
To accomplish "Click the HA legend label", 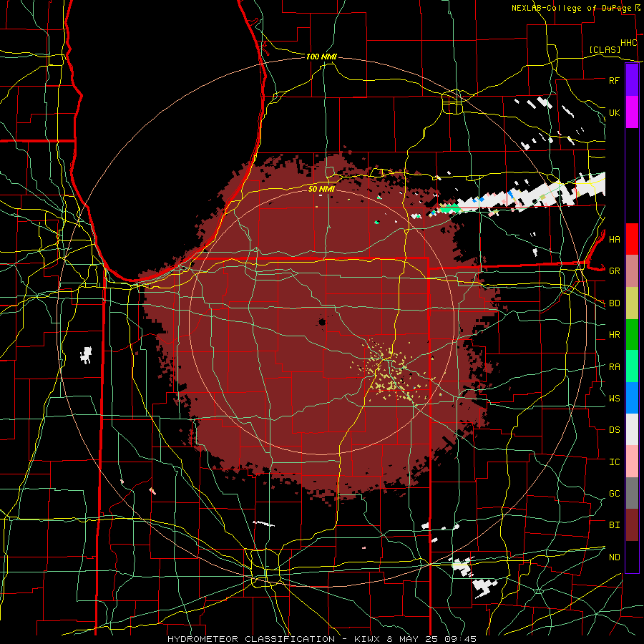I will [x=614, y=239].
